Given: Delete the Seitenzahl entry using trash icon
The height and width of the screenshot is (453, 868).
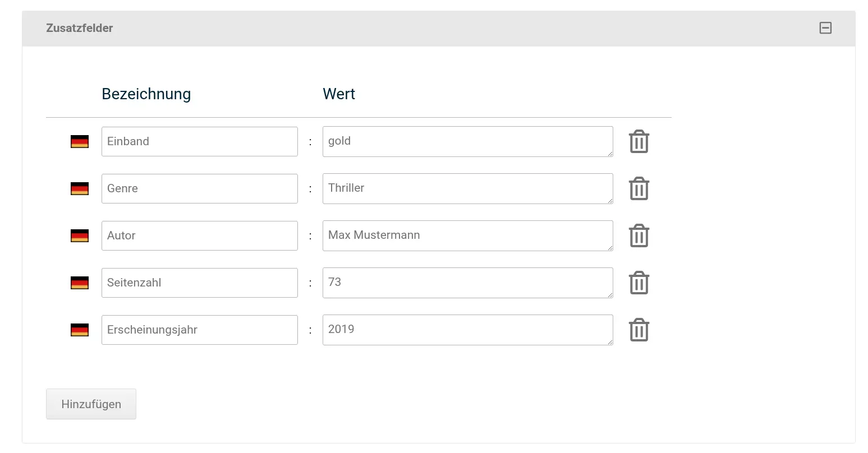Looking at the screenshot, I should tap(639, 283).
